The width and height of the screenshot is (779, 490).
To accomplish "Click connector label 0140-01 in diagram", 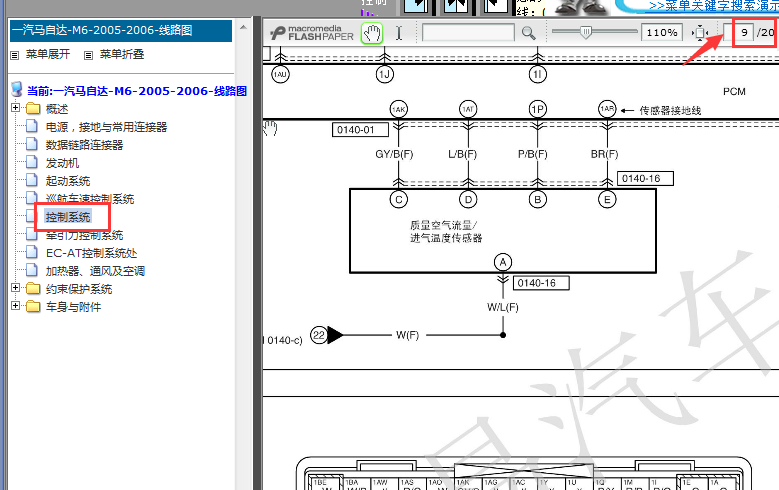I will tap(360, 130).
